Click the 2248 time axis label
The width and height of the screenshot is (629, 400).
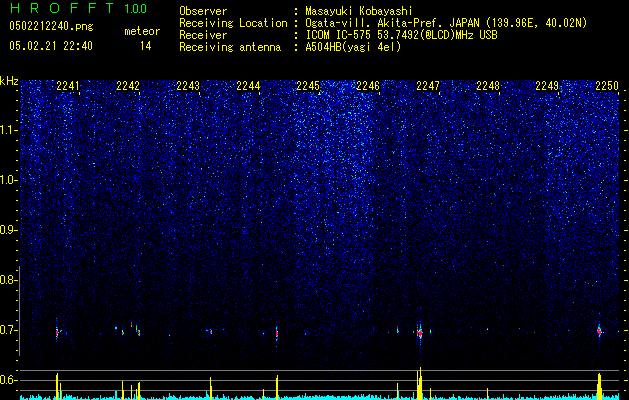[x=488, y=86]
